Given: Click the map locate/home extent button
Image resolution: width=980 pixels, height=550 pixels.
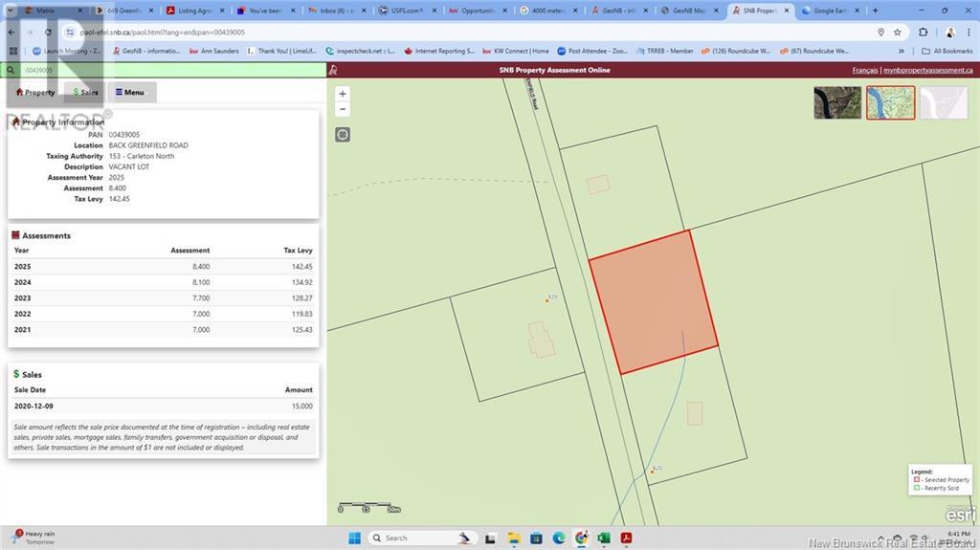Looking at the screenshot, I should (343, 135).
